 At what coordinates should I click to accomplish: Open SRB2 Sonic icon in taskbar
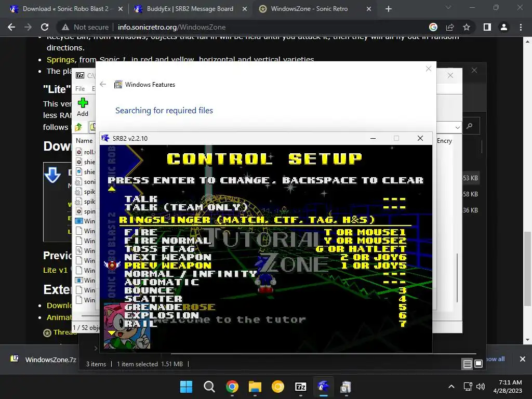323,387
